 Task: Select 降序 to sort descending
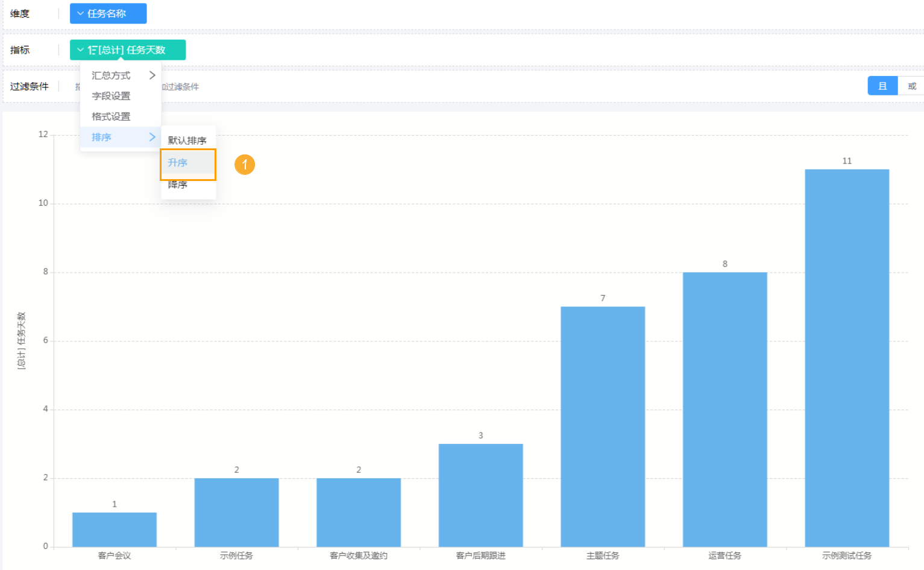point(178,185)
